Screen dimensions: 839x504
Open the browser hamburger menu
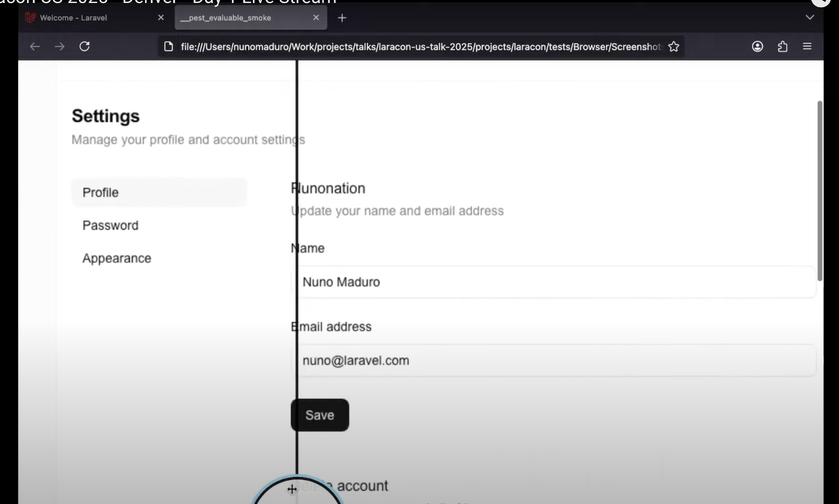click(807, 46)
